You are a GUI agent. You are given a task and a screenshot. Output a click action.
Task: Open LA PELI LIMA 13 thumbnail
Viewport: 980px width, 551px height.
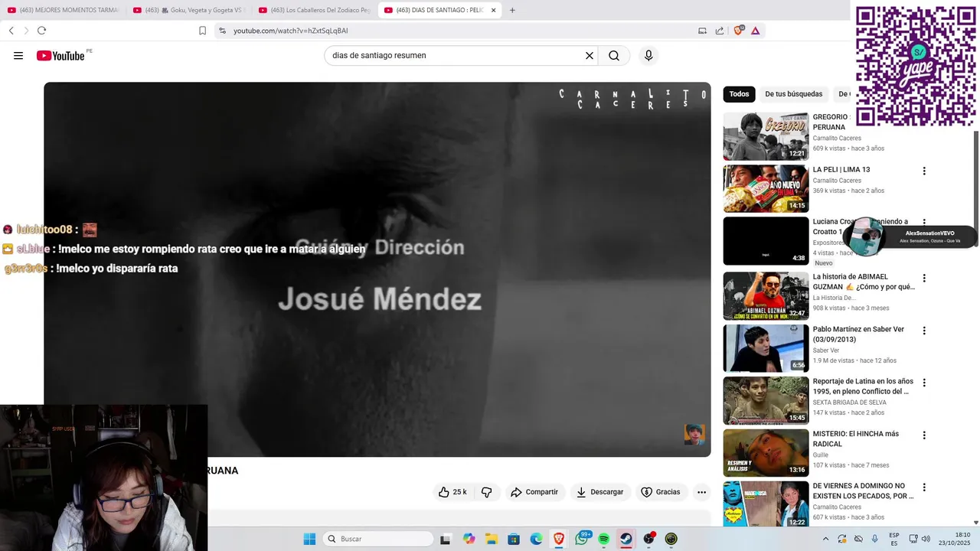point(766,188)
